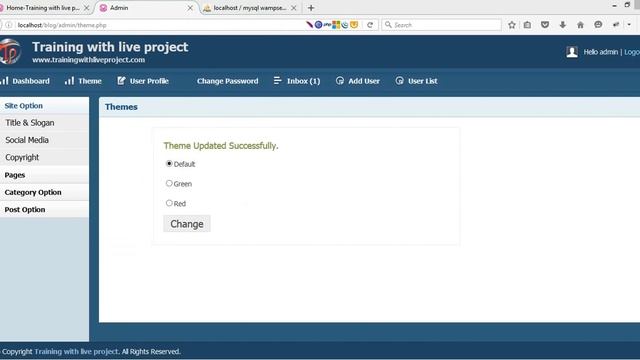Click www.trainingwithliveproject.com header text
Viewport: 640px width, 360px height.
coord(89,60)
